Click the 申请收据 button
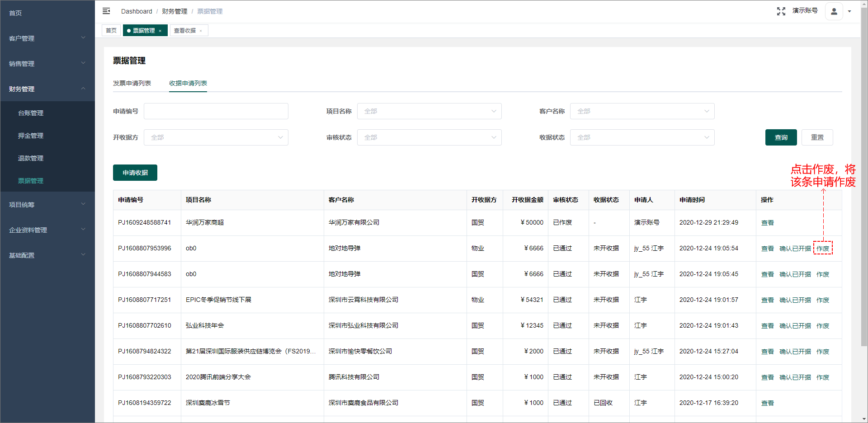The image size is (868, 423). pos(135,173)
